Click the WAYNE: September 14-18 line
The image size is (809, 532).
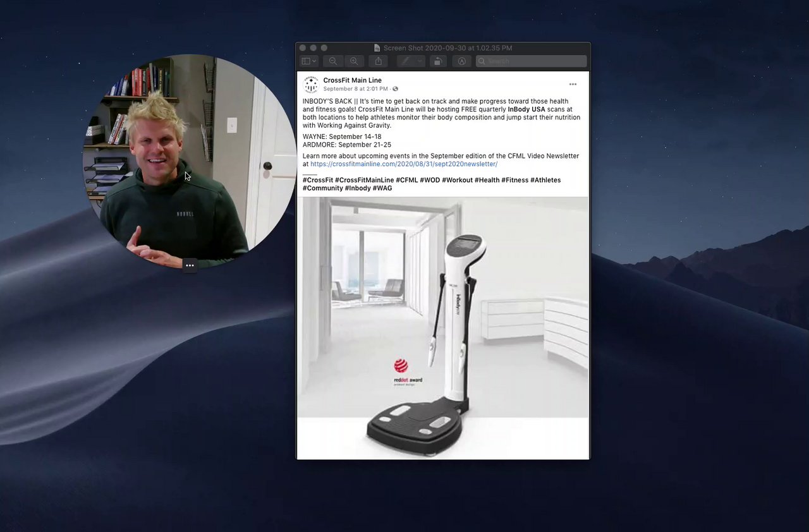pos(342,136)
